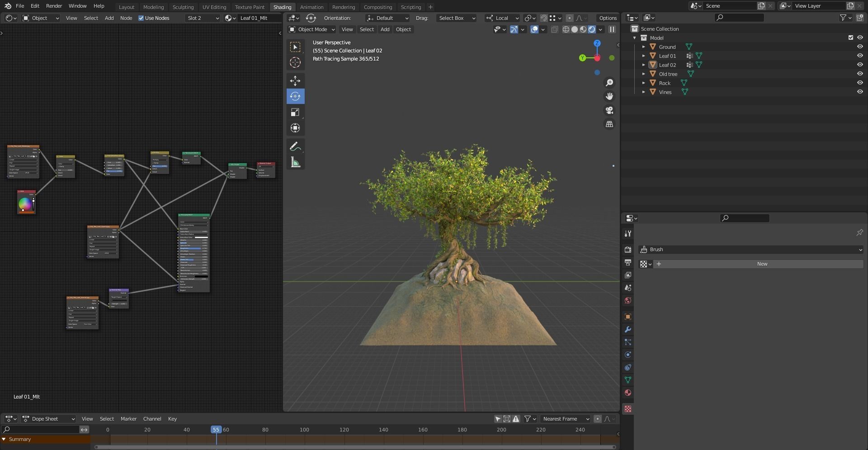
Task: Open the Slot 2 material slot dropdown
Action: click(203, 18)
